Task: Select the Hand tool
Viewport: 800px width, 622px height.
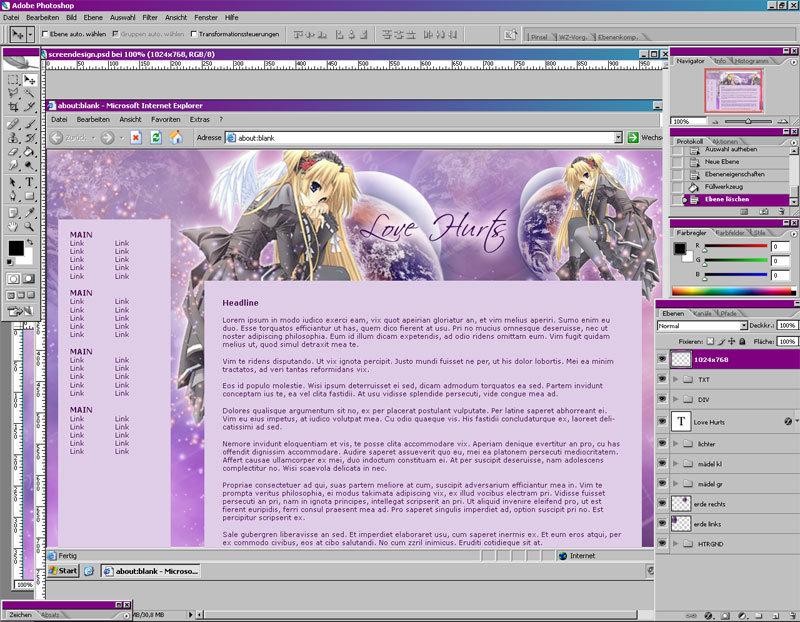Action: (x=13, y=226)
